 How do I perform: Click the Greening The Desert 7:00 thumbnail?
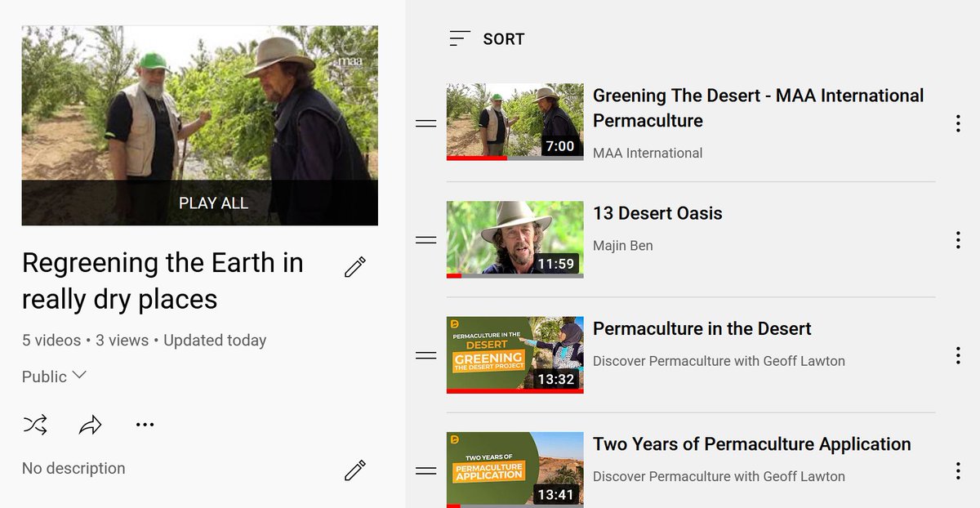515,122
